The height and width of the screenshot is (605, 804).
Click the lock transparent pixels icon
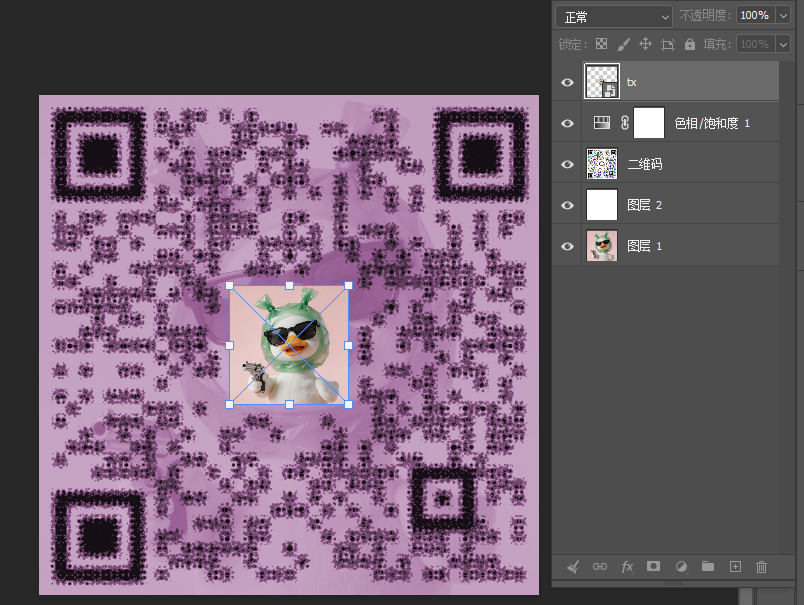(601, 44)
